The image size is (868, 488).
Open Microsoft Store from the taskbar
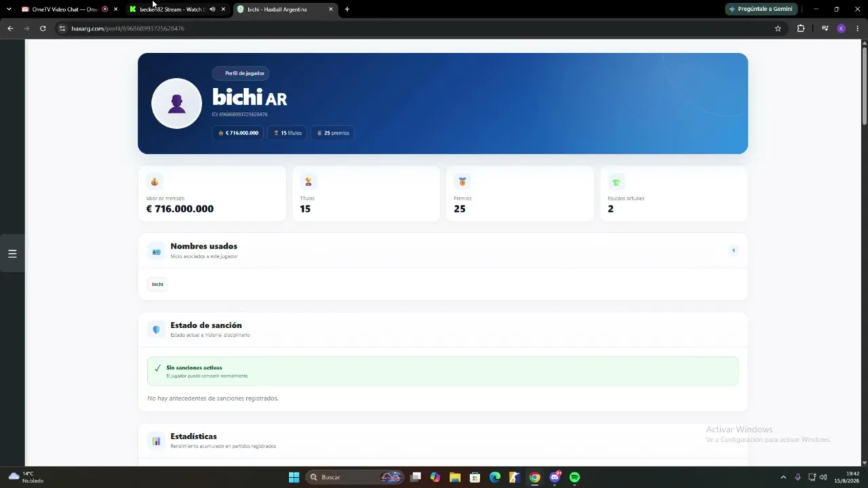[475, 477]
